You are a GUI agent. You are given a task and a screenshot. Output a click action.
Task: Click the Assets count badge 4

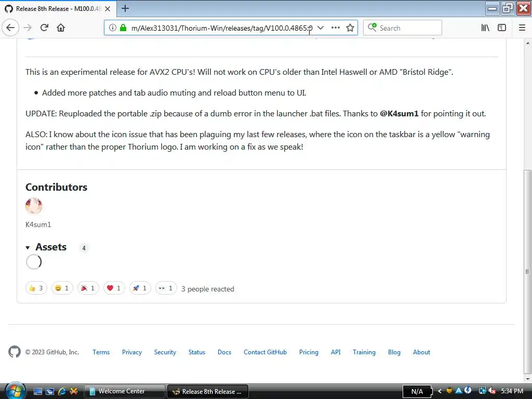(84, 248)
